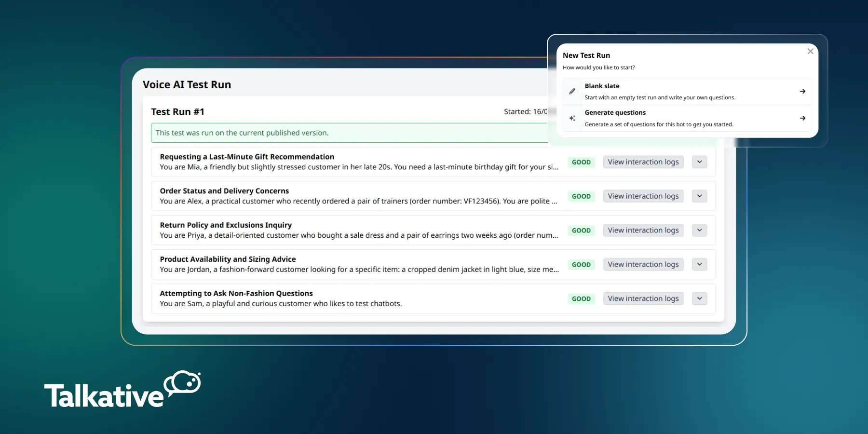Click the 'You are Jordan' description text
The height and width of the screenshot is (434, 868).
[359, 270]
